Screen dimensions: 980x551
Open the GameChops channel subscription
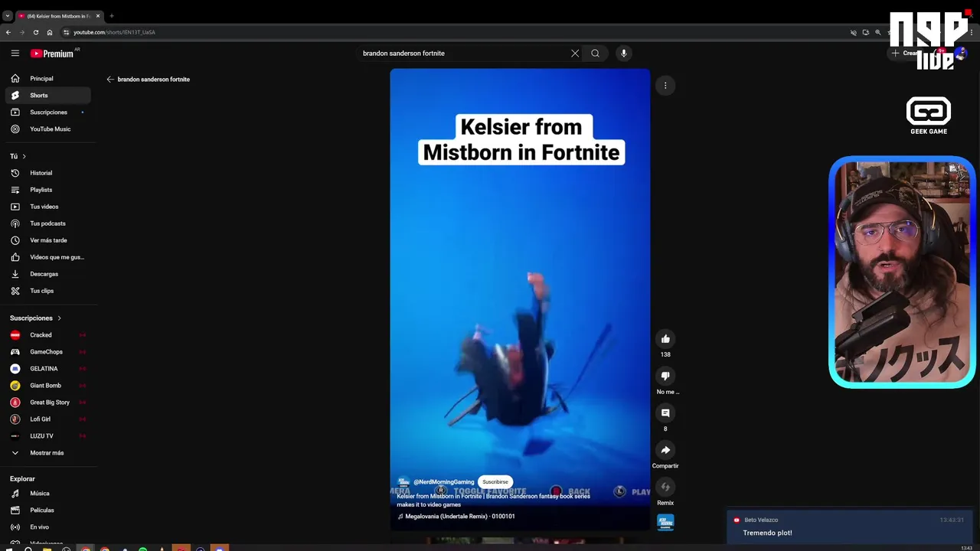pos(47,352)
